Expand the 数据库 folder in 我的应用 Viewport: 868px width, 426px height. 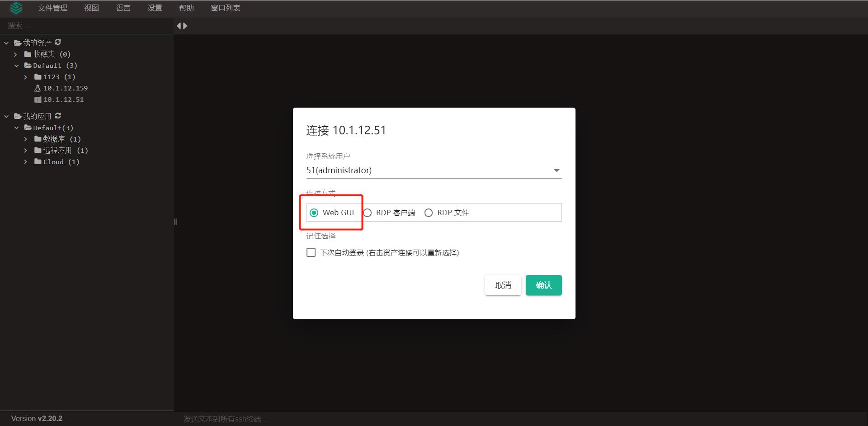coord(26,139)
